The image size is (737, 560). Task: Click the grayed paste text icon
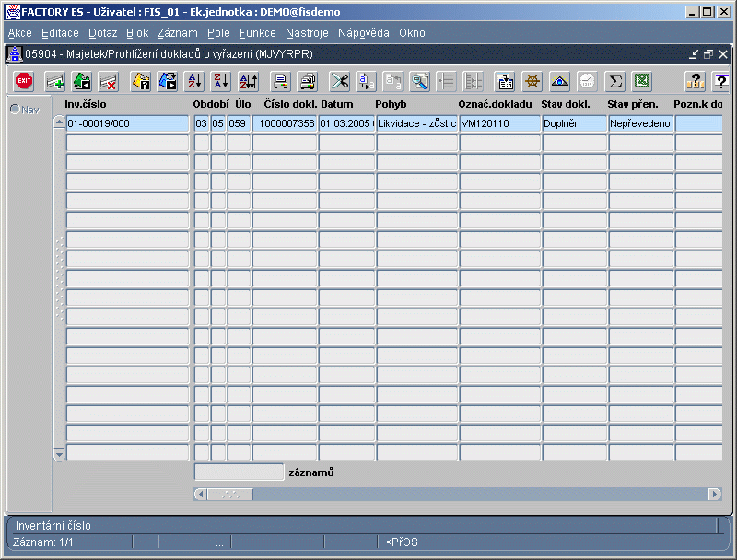coord(393,81)
